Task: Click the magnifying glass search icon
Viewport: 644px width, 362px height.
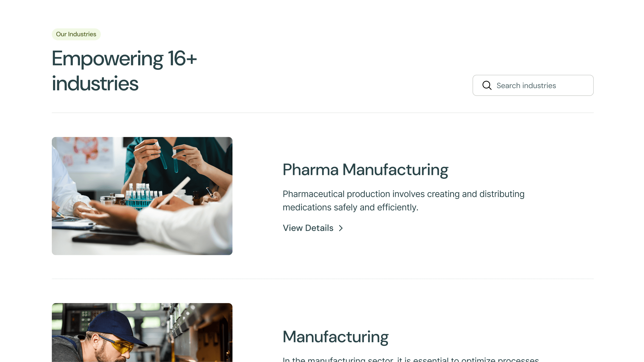Action: tap(487, 85)
